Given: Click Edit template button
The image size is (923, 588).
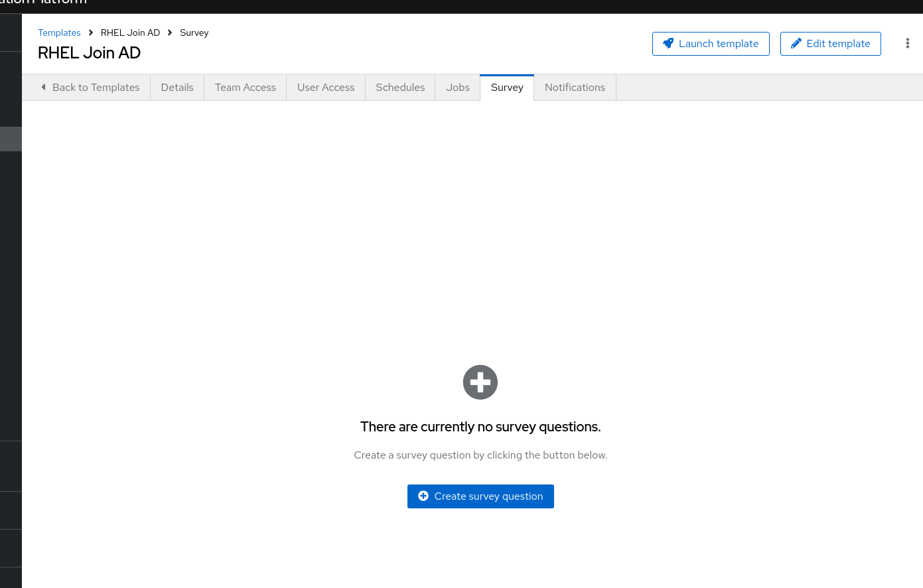Looking at the screenshot, I should (x=831, y=44).
